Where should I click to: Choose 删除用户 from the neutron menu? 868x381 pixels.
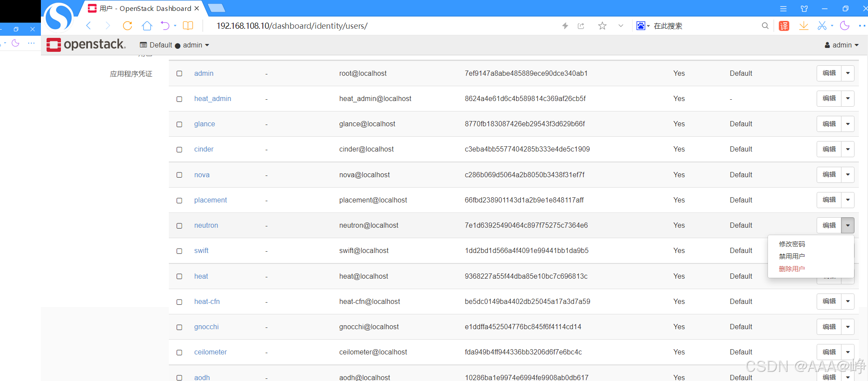(792, 269)
